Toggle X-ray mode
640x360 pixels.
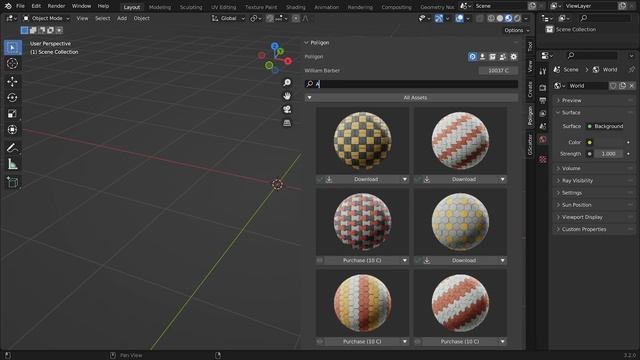click(x=480, y=18)
